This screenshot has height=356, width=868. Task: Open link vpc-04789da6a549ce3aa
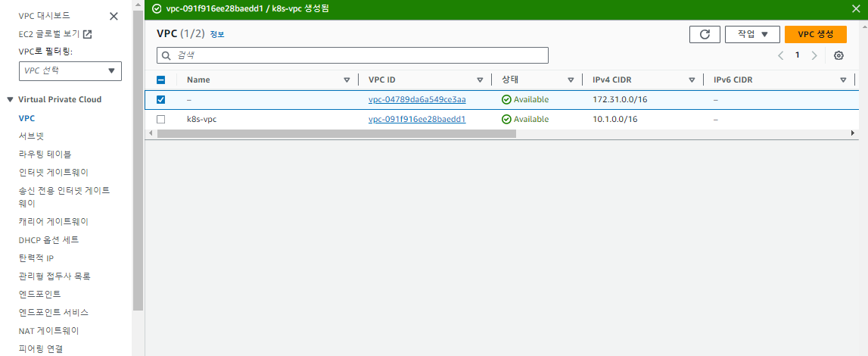coord(417,100)
